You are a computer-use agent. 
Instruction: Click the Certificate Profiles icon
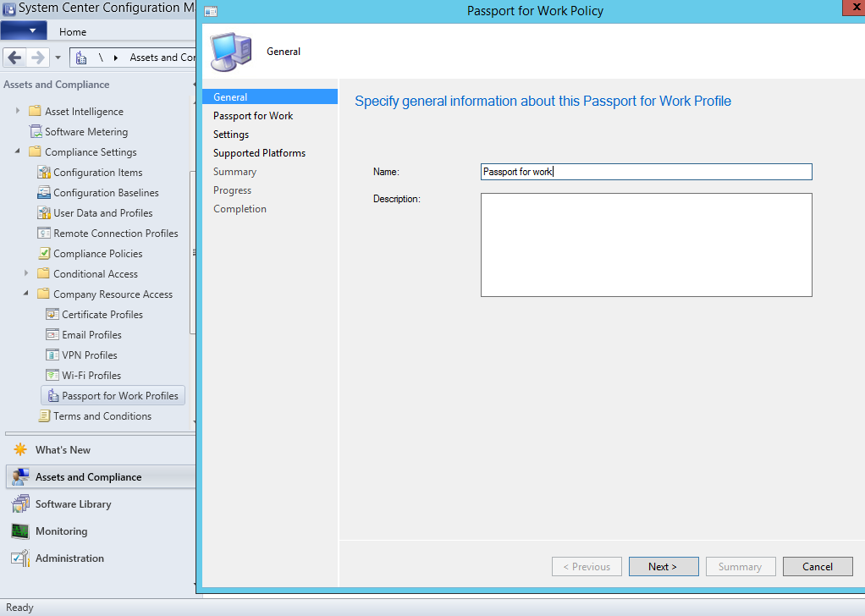tap(52, 314)
